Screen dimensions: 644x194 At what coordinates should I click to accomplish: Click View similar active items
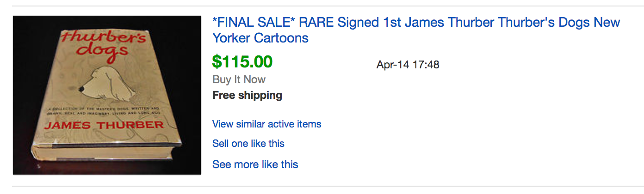(266, 124)
